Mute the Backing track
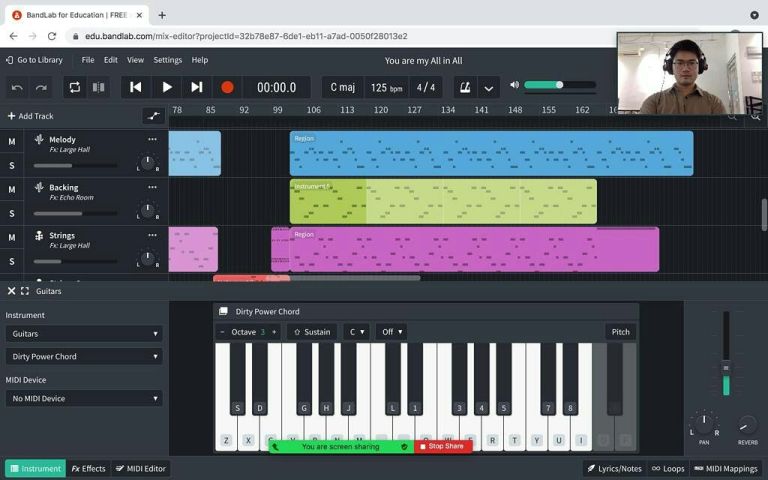This screenshot has height=480, width=768. click(12, 190)
